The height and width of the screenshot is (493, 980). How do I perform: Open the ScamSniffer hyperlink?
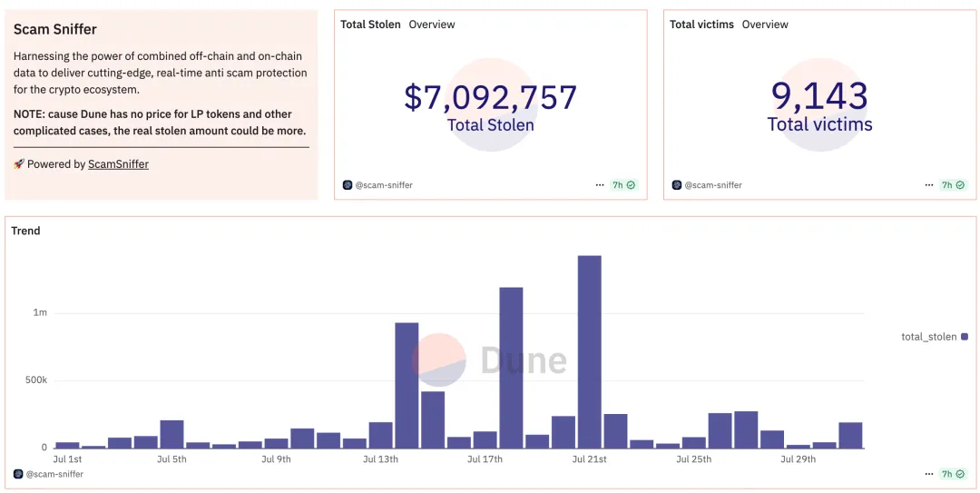[118, 164]
